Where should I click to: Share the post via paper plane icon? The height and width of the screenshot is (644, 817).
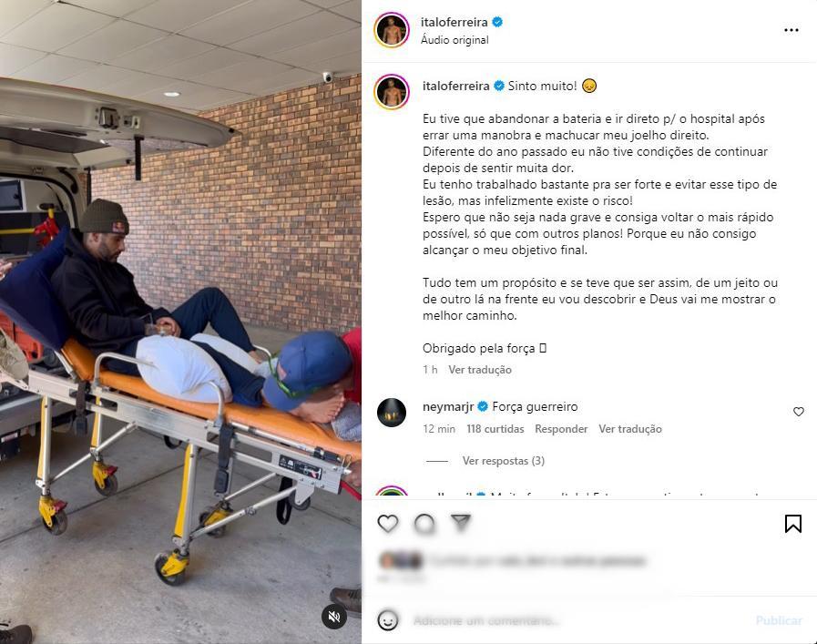(461, 523)
